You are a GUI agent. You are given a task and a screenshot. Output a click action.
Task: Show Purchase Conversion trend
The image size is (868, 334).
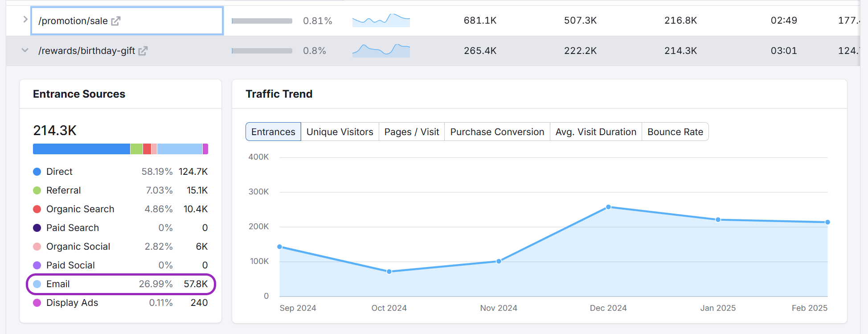(x=497, y=132)
